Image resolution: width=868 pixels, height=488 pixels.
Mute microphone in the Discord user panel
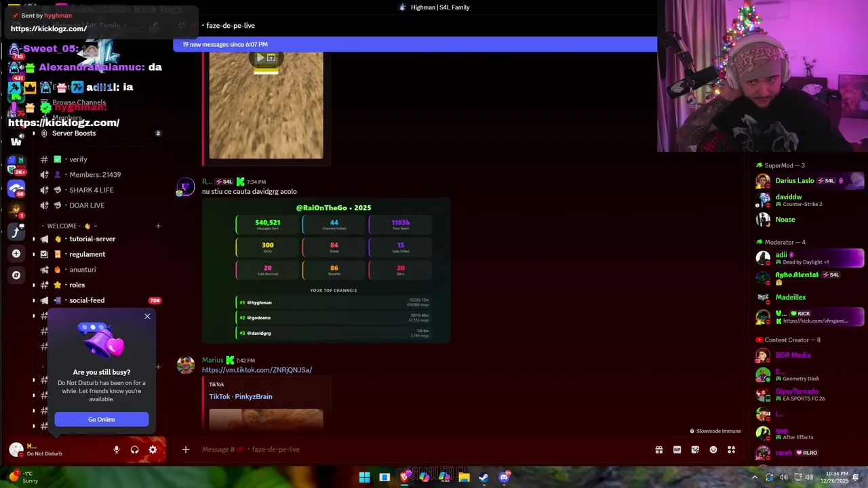[117, 449]
